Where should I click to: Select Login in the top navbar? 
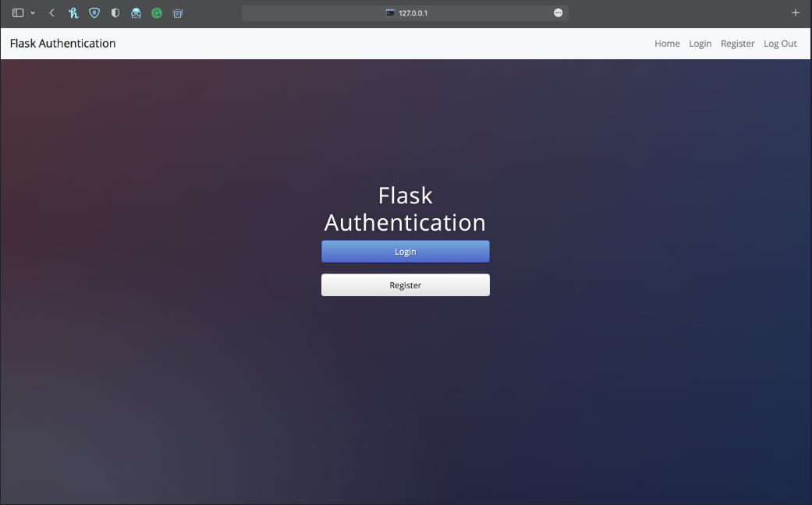pyautogui.click(x=700, y=44)
